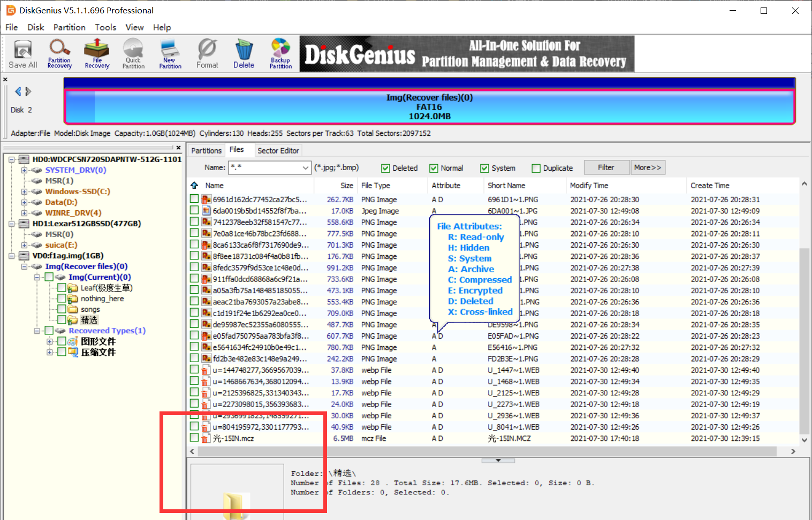
Task: Expand the WINRE_DRV(4) node
Action: click(24, 213)
